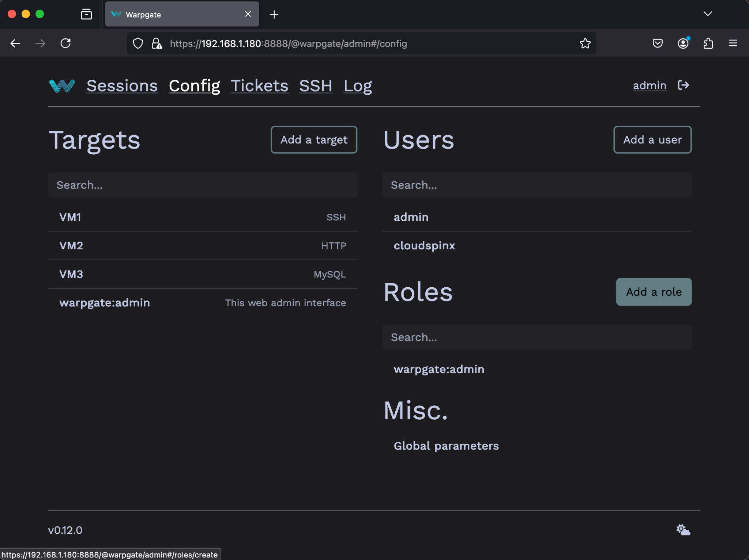Click the Warpgate logo icon
The height and width of the screenshot is (560, 749).
[x=61, y=86]
